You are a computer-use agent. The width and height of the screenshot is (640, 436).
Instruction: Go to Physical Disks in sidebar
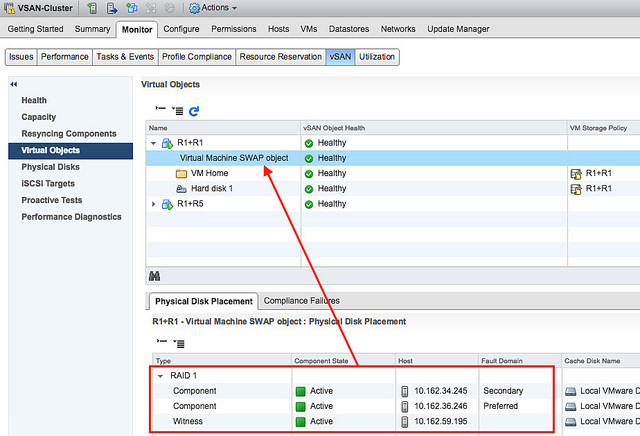point(51,167)
